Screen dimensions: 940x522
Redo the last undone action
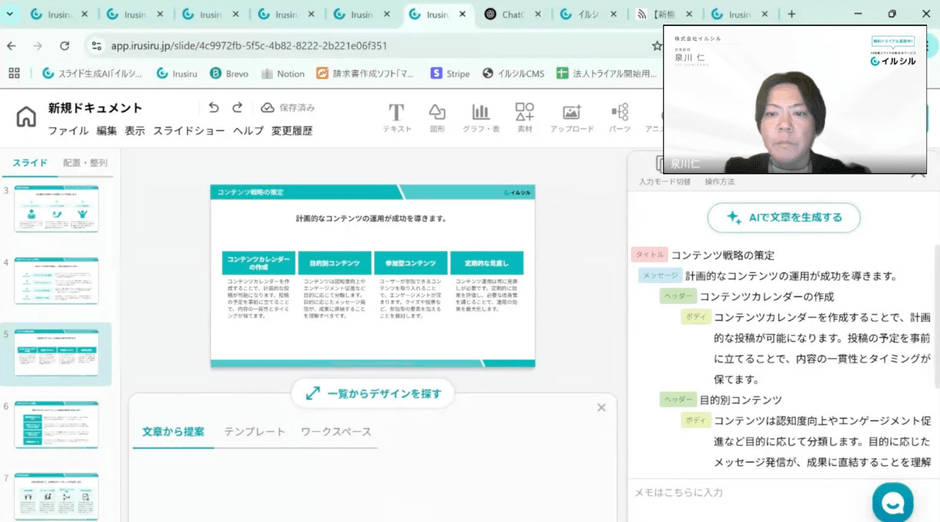tap(237, 108)
